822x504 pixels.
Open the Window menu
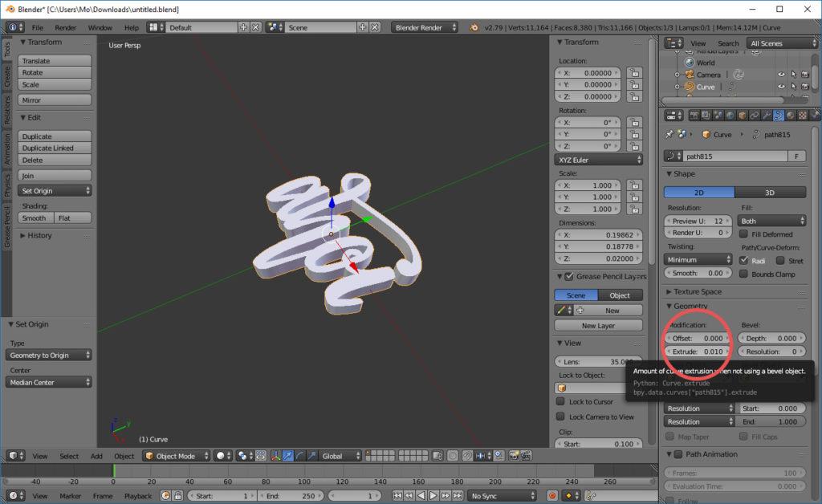pyautogui.click(x=100, y=27)
